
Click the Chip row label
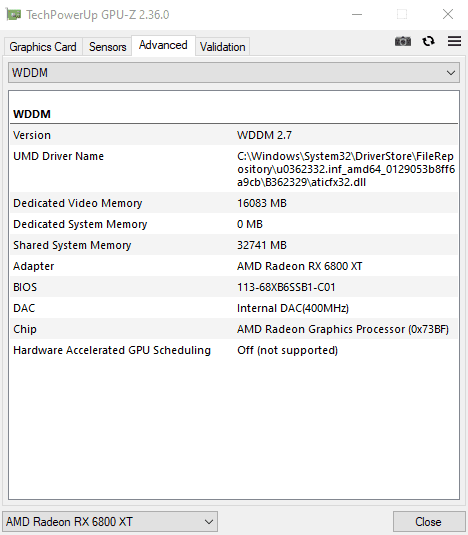[25, 329]
